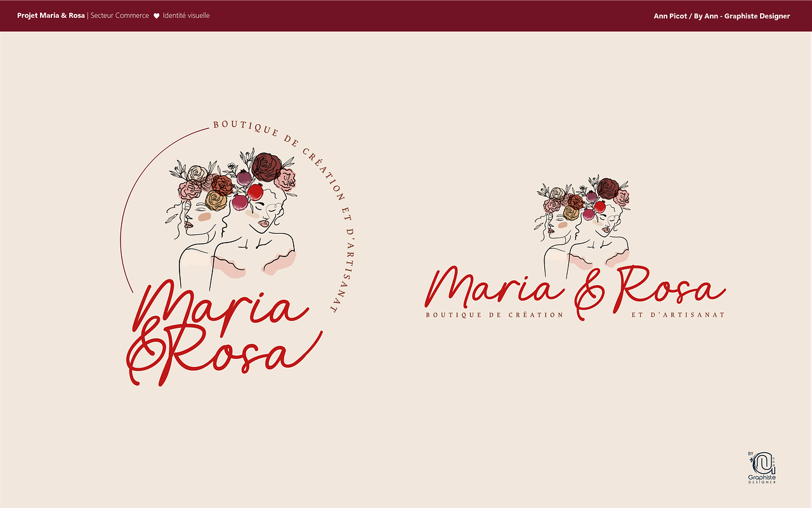Click the By Ann Graphiste Designer logo
This screenshot has width=812, height=508.
pos(763,467)
